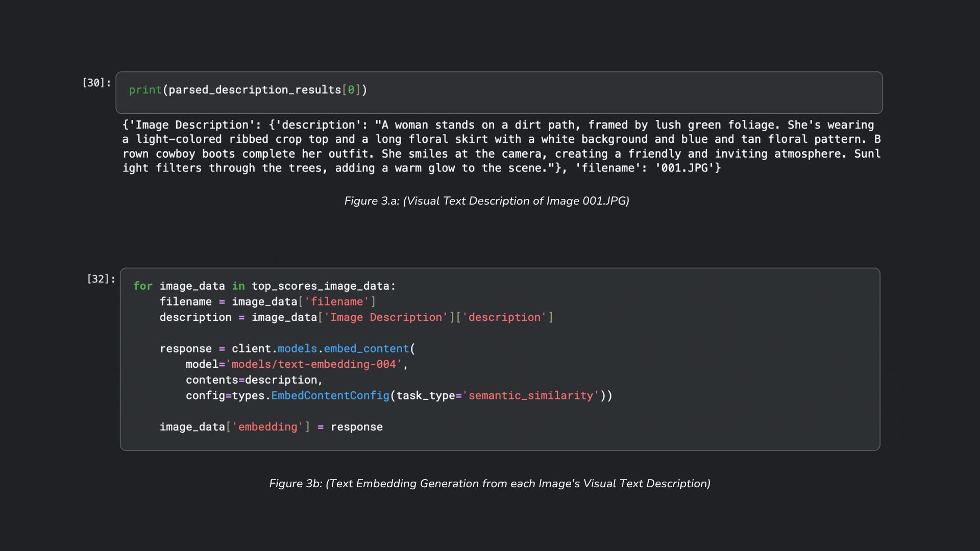Click the 'print' keyword in cell 30
This screenshot has height=551, width=980.
(145, 90)
